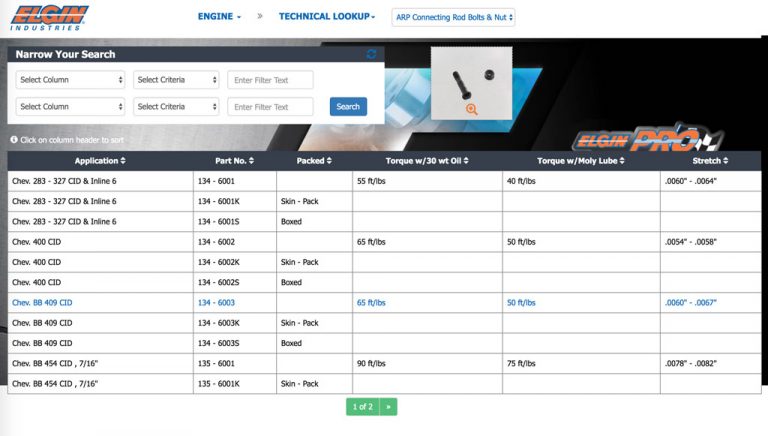Click Skin - Pack in the 134 - 6001K row
The height and width of the screenshot is (436, 768).
click(300, 201)
